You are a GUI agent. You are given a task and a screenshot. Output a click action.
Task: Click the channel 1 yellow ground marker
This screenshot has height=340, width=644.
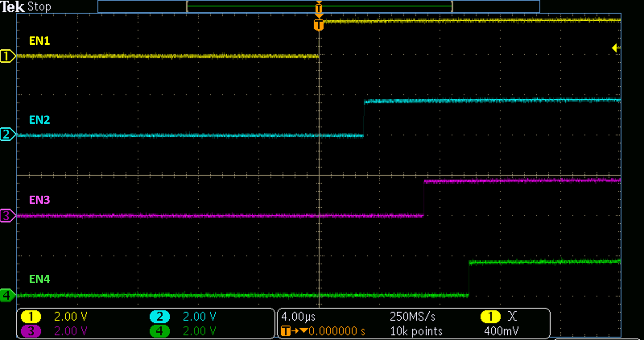click(x=7, y=56)
